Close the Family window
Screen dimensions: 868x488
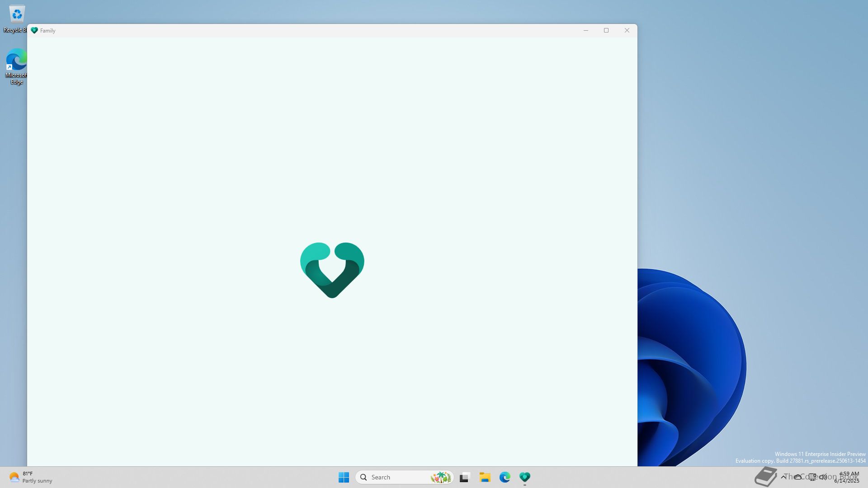coord(627,31)
